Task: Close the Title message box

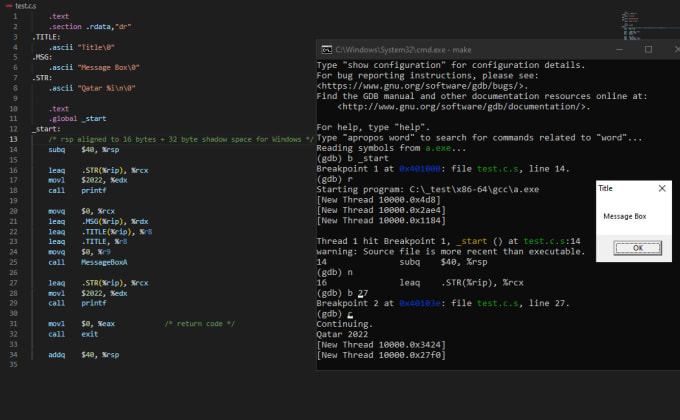Action: pyautogui.click(x=662, y=188)
